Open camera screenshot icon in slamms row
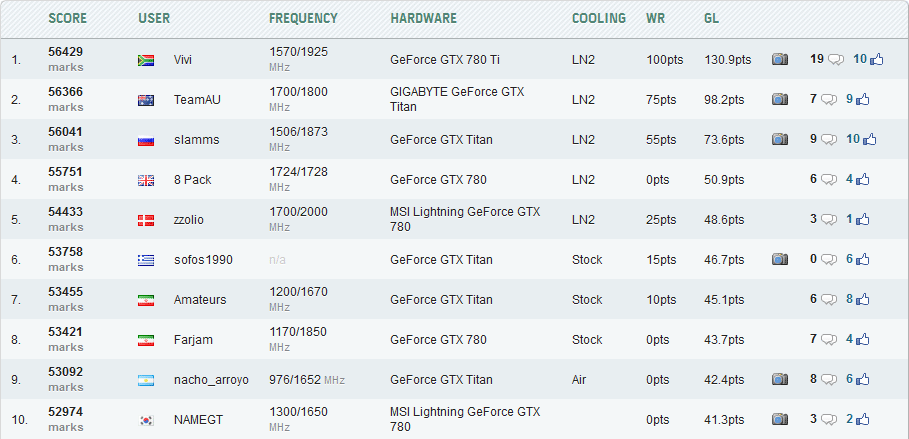The width and height of the screenshot is (909, 439). pos(780,139)
